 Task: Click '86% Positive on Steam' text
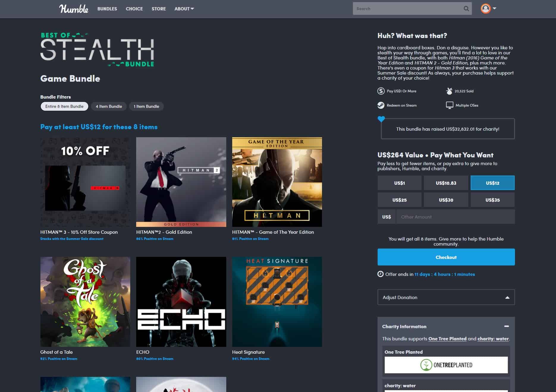[155, 239]
